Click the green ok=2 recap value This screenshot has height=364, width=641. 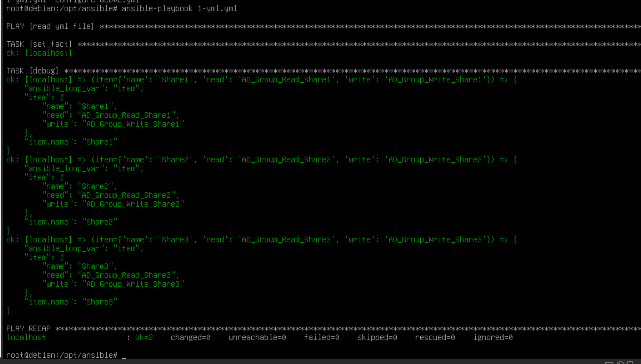click(x=144, y=338)
